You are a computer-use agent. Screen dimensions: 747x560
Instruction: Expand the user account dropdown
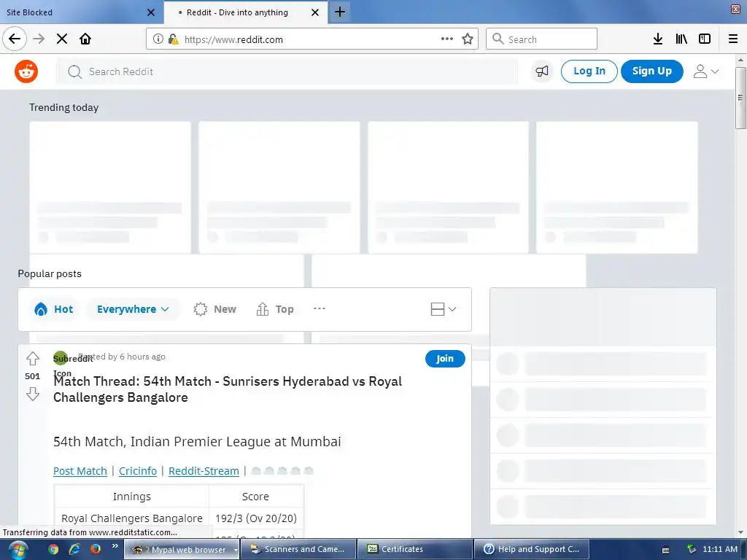coord(705,71)
